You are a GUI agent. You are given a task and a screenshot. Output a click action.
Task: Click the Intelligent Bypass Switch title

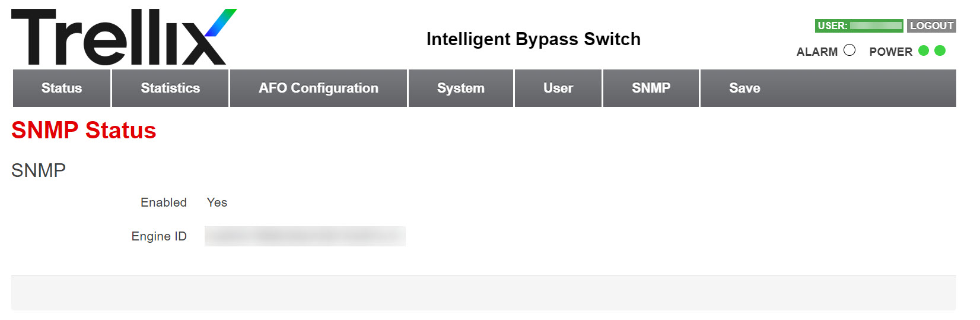(533, 39)
